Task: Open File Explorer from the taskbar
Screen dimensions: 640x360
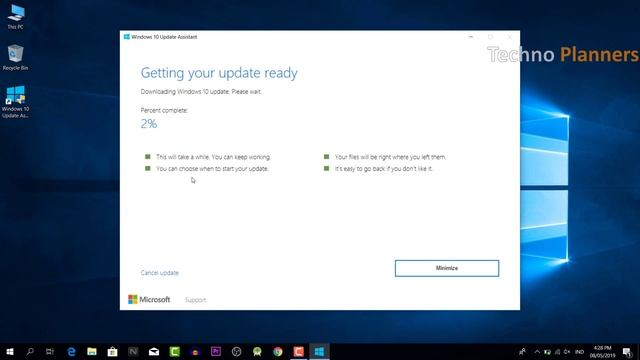Action: 92,351
